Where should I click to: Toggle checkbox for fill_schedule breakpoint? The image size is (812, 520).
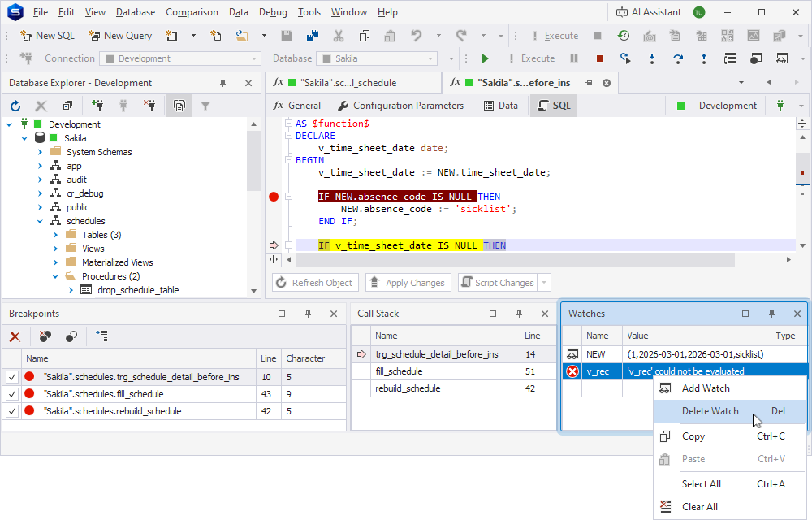click(x=12, y=394)
